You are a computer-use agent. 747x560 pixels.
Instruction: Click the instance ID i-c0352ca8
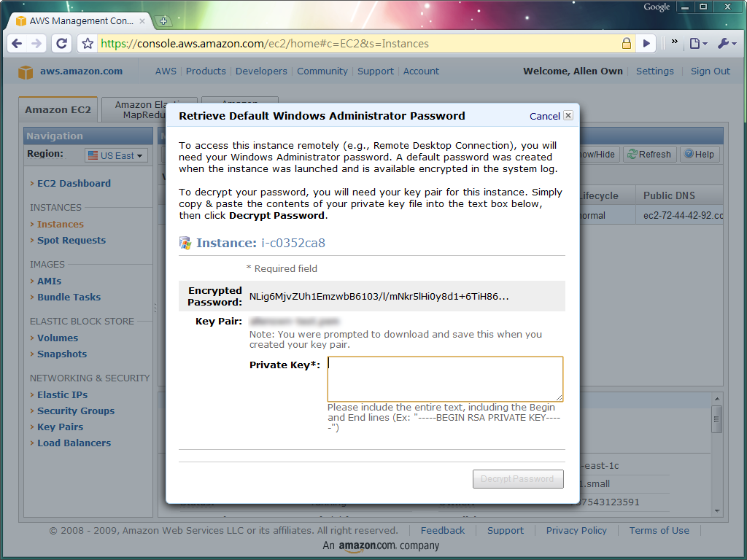click(x=293, y=243)
